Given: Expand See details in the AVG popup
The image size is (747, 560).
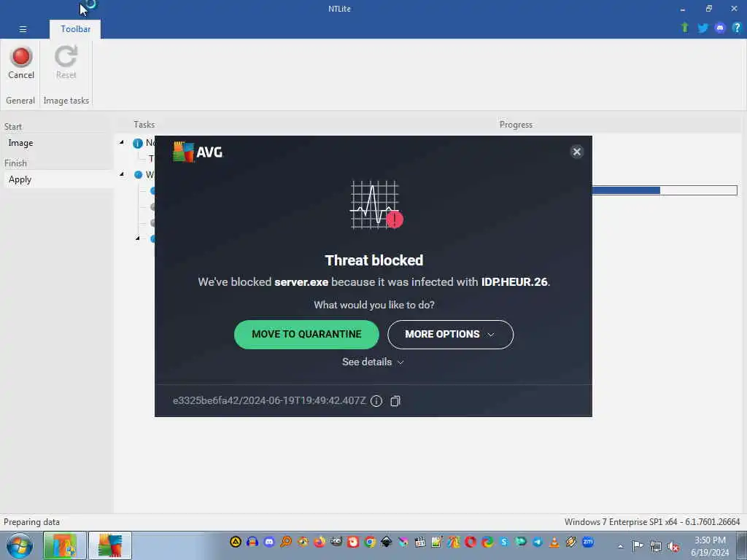Looking at the screenshot, I should [373, 362].
